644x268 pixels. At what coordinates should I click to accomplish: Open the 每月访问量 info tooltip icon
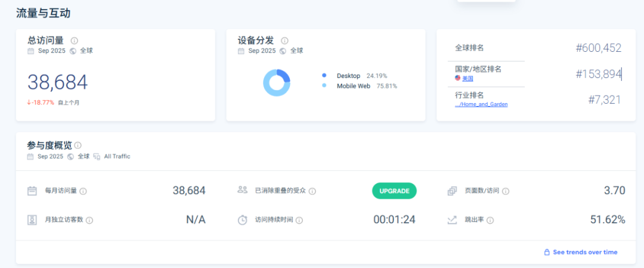(x=83, y=191)
